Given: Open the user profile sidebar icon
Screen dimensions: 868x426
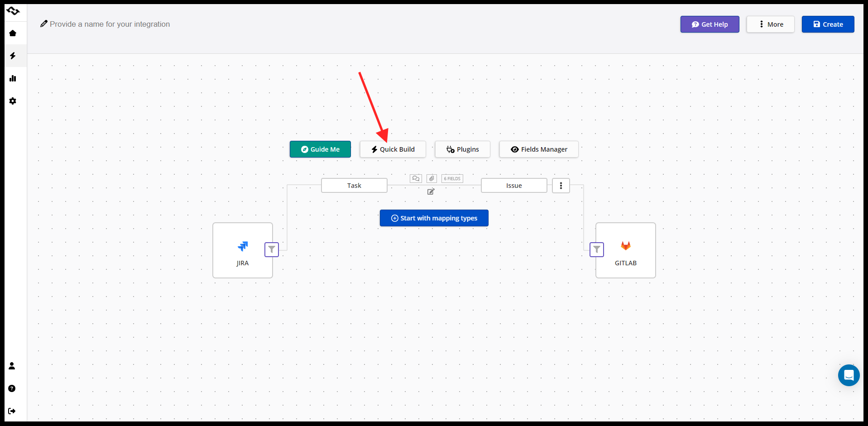Looking at the screenshot, I should tap(12, 366).
